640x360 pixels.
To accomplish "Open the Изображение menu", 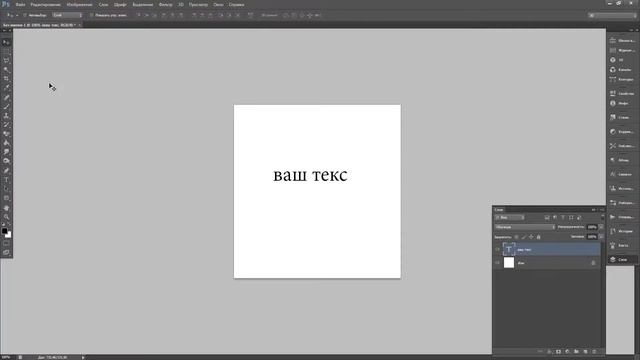I will (x=79, y=4).
